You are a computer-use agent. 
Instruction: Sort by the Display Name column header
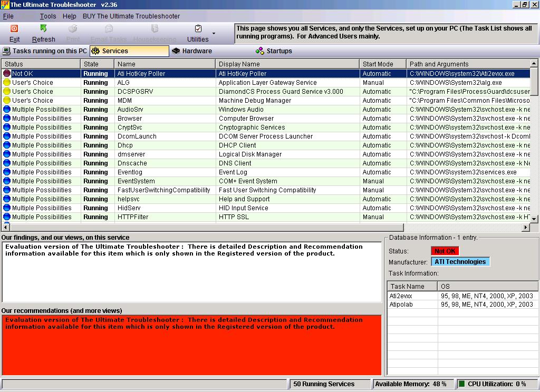tap(287, 64)
